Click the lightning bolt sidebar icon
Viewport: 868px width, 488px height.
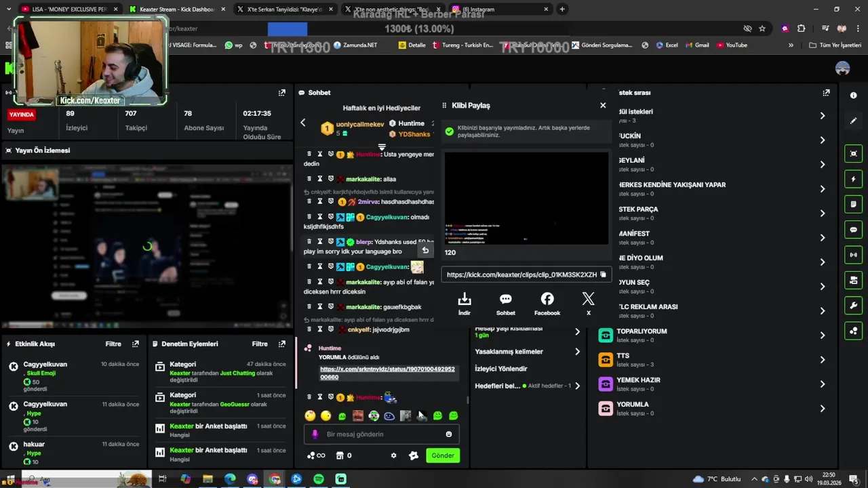click(853, 179)
